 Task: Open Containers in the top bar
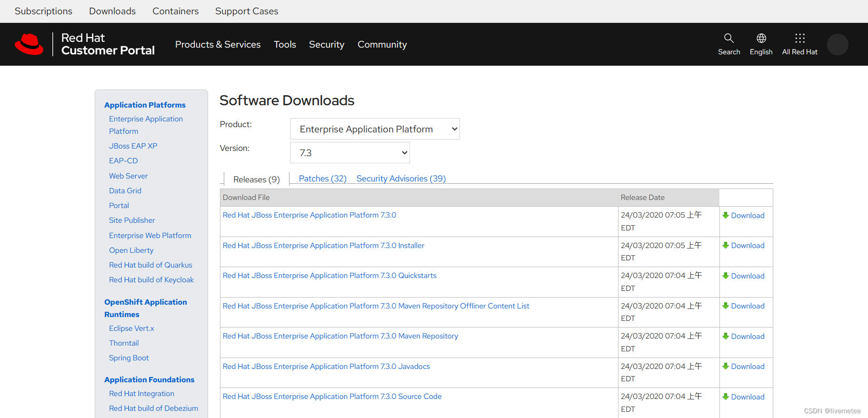(x=175, y=11)
